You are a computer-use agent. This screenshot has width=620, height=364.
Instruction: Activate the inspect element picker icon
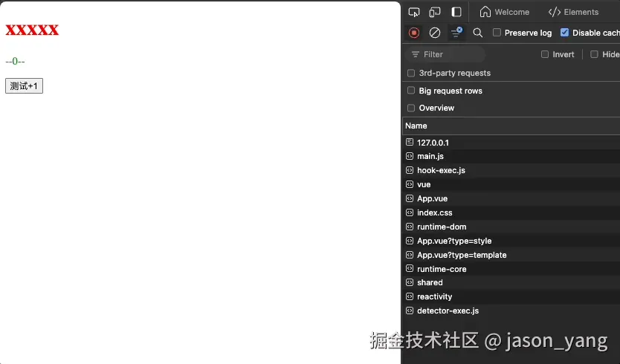click(x=414, y=12)
